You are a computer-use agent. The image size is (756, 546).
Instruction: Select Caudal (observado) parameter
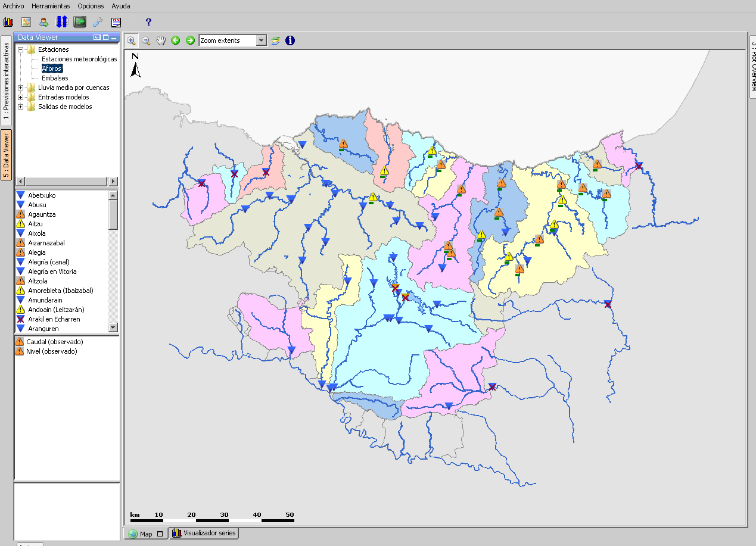tap(55, 342)
